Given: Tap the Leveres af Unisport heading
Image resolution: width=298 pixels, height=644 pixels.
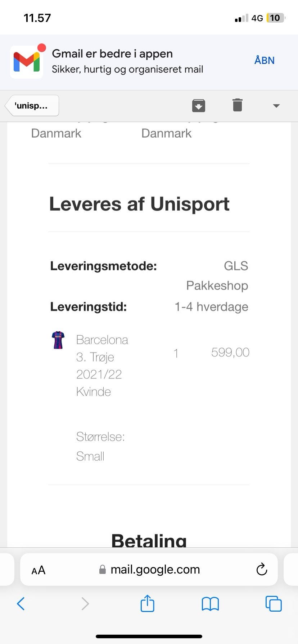Looking at the screenshot, I should pyautogui.click(x=139, y=204).
